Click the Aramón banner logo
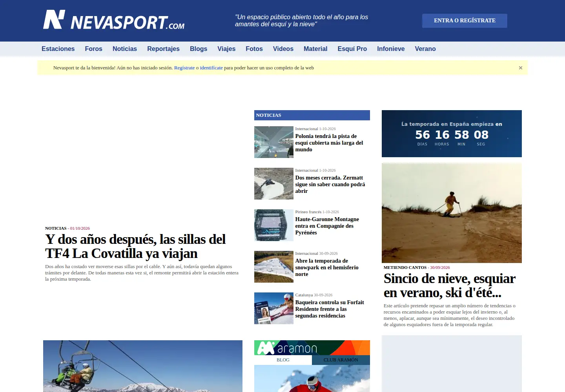The image size is (565, 392). click(x=312, y=348)
